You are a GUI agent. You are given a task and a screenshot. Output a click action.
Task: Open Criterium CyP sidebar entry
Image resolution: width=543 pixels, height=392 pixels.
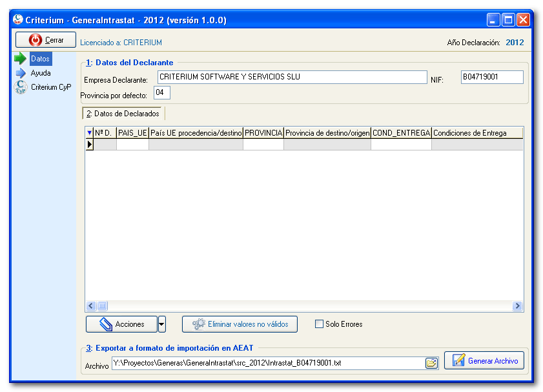point(51,87)
